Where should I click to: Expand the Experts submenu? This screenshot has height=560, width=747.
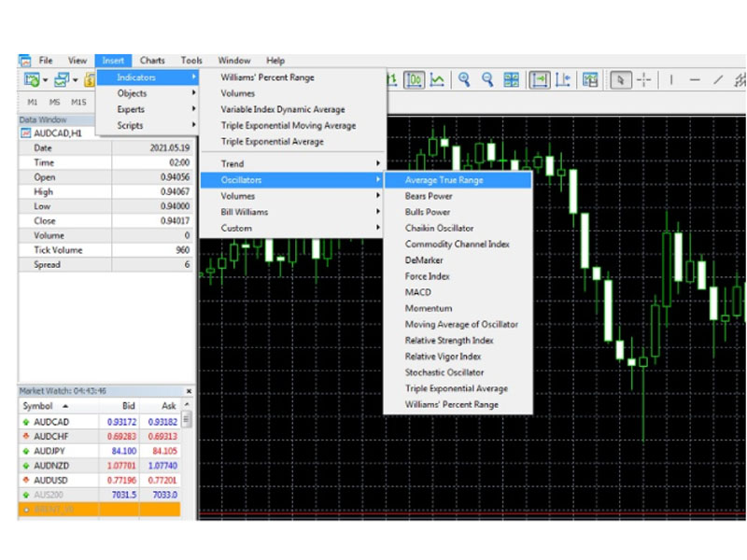(x=148, y=109)
